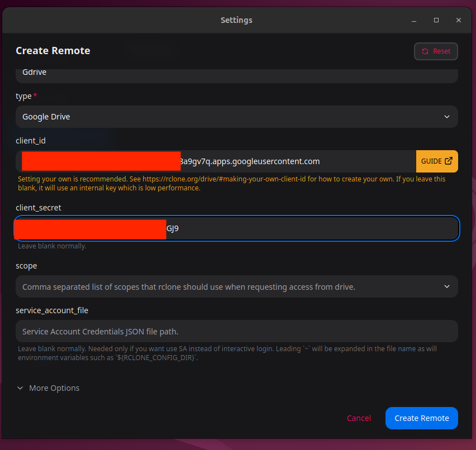Screen dimensions: 476x450
Task: Cancel remote creation
Action: pyautogui.click(x=359, y=418)
